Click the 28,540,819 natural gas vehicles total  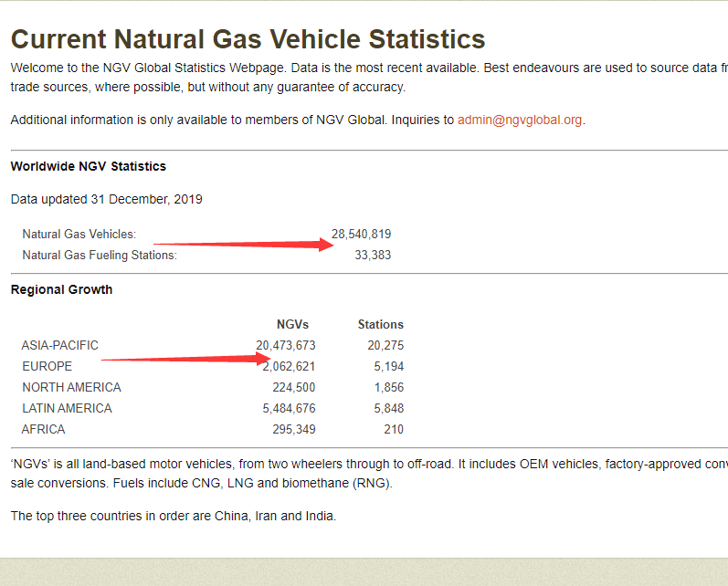(x=361, y=235)
